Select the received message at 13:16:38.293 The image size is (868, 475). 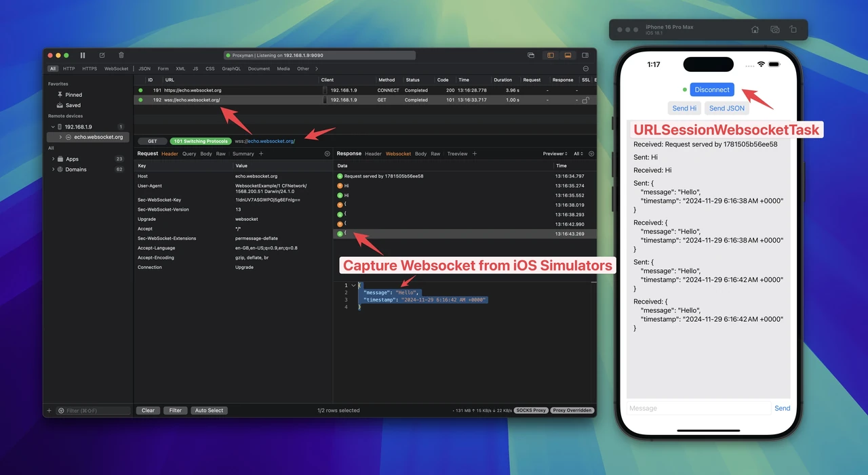(x=465, y=214)
